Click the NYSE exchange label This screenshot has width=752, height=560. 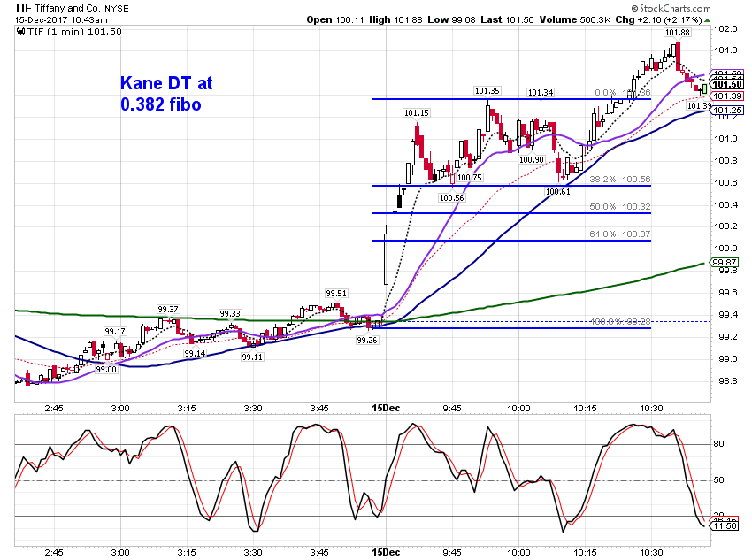[117, 9]
